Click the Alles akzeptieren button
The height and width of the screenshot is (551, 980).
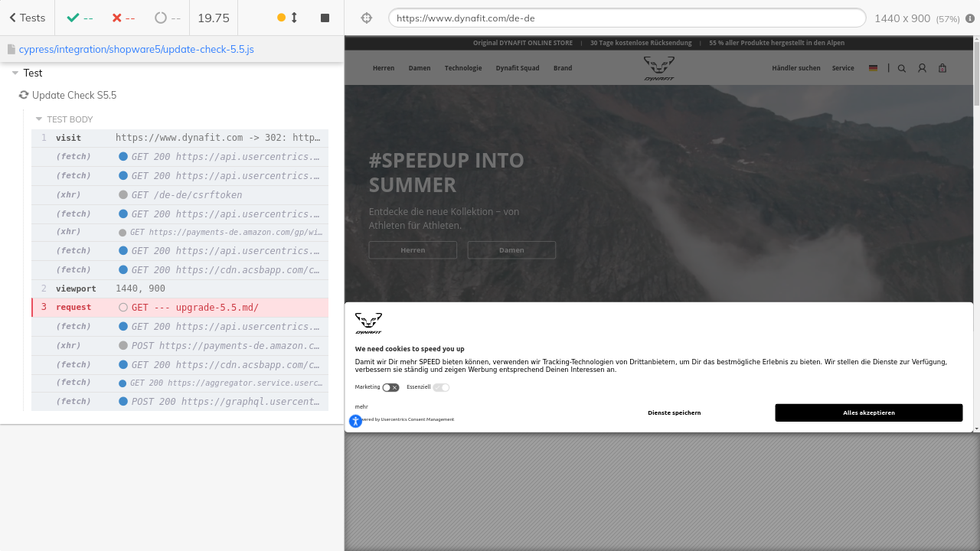click(868, 412)
